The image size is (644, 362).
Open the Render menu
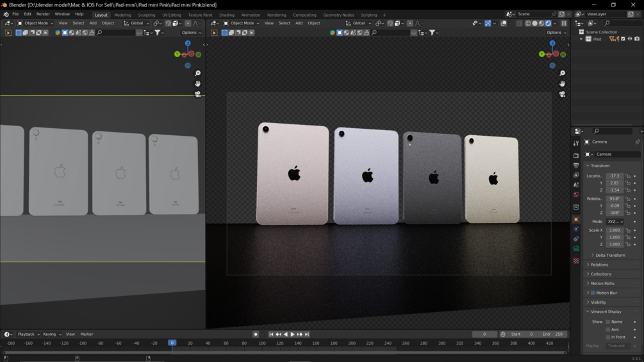coord(43,14)
